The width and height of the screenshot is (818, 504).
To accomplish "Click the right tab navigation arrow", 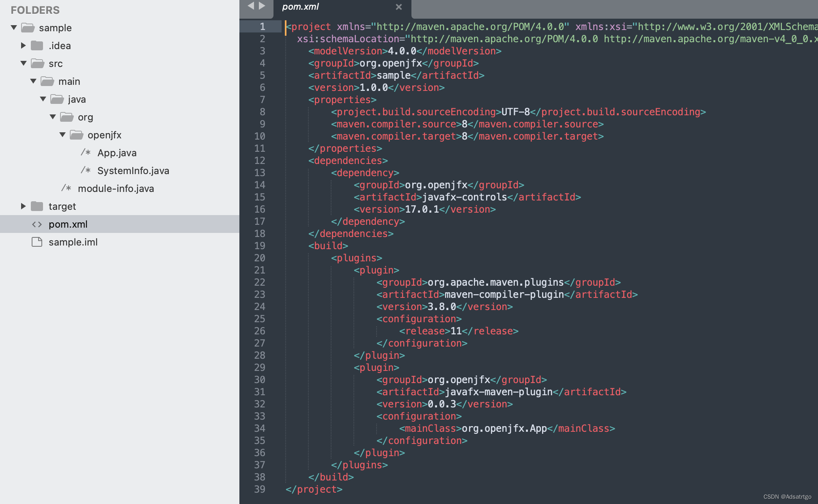I will pos(262,6).
